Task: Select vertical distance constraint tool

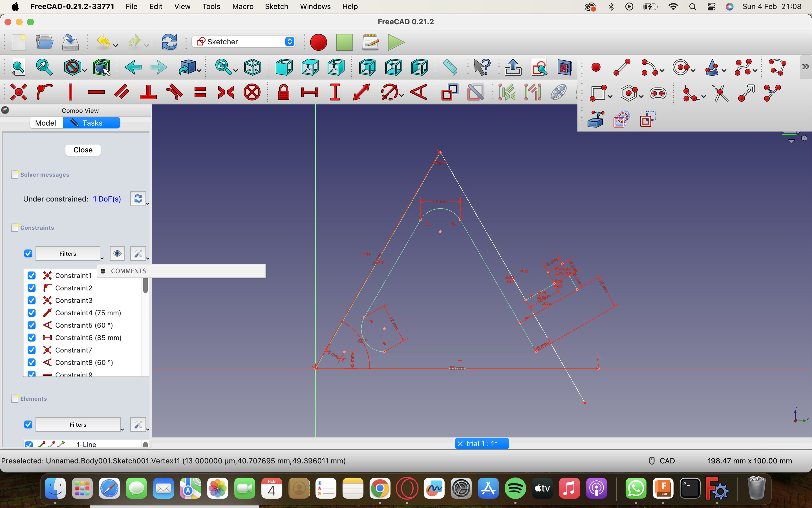Action: click(x=335, y=92)
